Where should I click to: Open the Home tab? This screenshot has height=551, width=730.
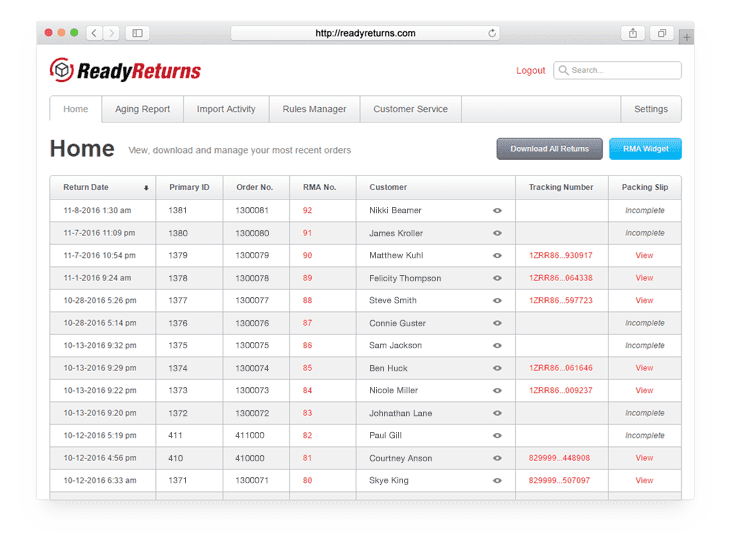75,109
